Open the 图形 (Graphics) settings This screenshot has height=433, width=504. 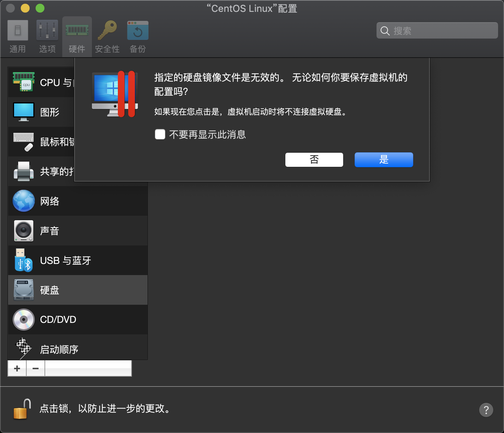pos(49,112)
